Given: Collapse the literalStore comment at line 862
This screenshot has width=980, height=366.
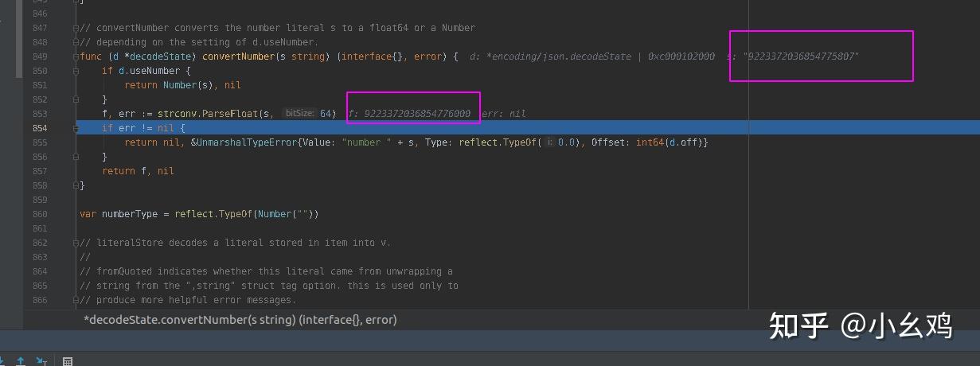Looking at the screenshot, I should tap(76, 243).
